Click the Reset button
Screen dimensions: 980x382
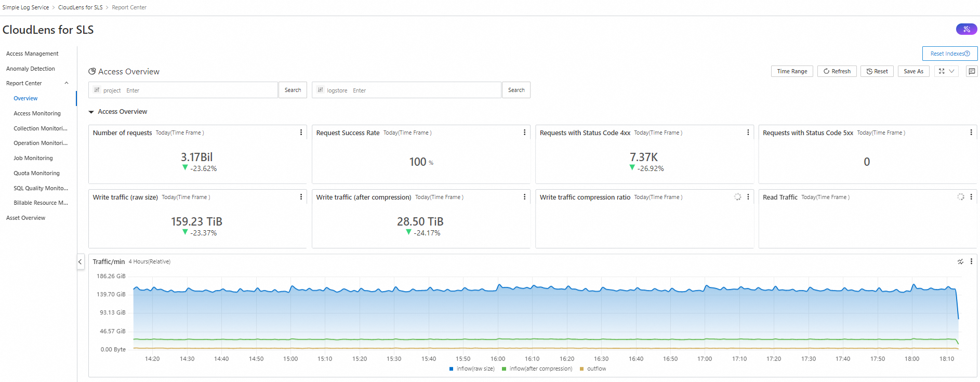(877, 71)
